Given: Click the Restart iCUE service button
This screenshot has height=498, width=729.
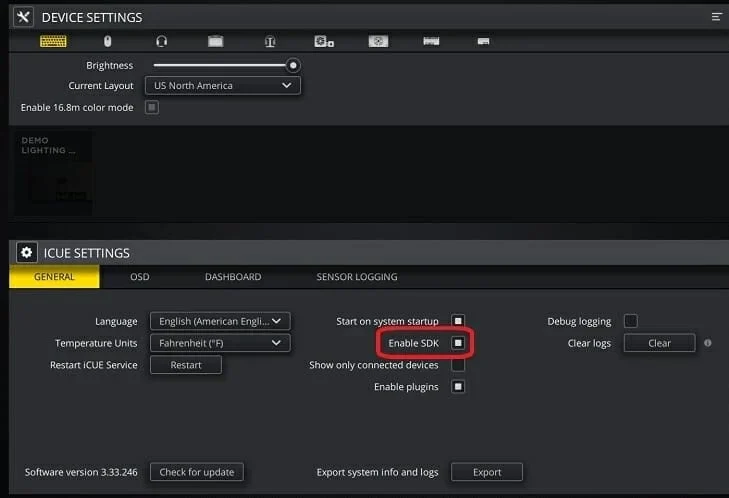Looking at the screenshot, I should coord(186,365).
